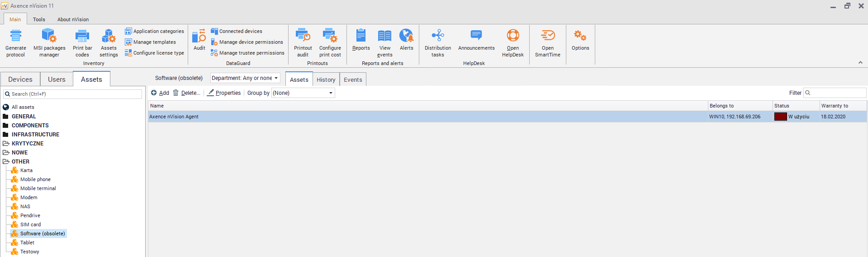868x257 pixels.
Task: Click the Open HelpDesk icon
Action: pos(512,36)
